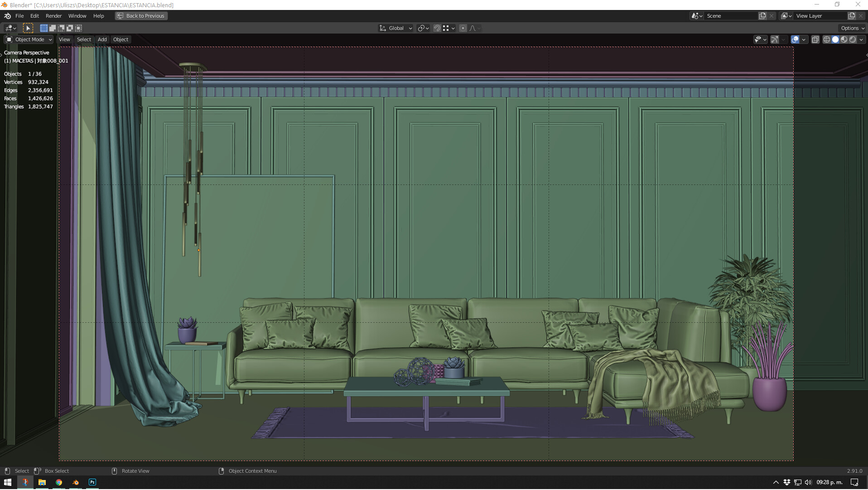Image resolution: width=868 pixels, height=490 pixels.
Task: Click the View Layer name field
Action: pyautogui.click(x=820, y=16)
